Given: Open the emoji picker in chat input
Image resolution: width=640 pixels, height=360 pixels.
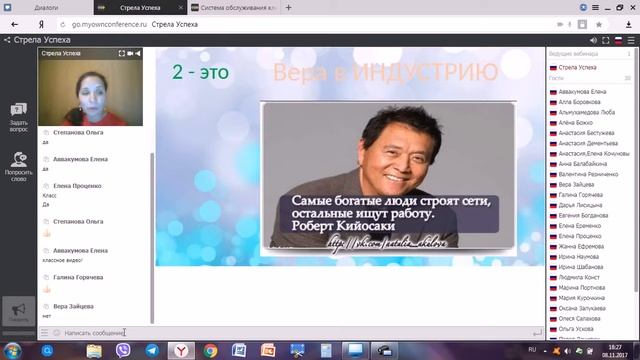Looking at the screenshot, I should (x=56, y=333).
